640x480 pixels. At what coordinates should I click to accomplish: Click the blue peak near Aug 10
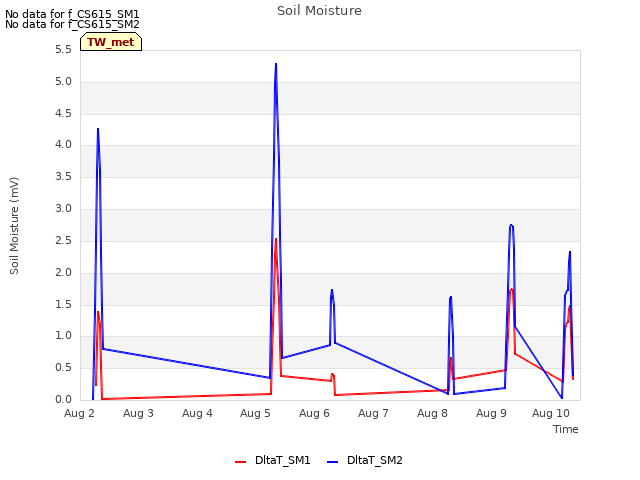[x=570, y=252]
